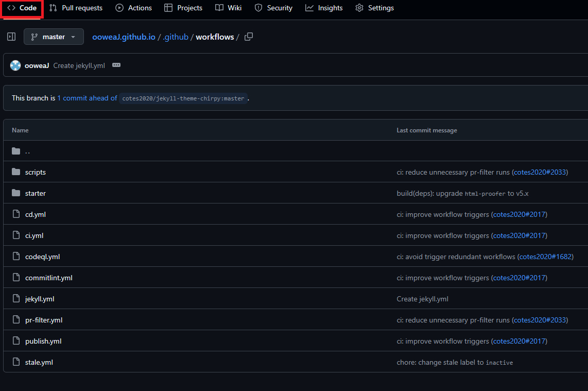Screen dimensions: 588x391
Task: Click the ooweaJ user avatar
Action: (x=15, y=65)
